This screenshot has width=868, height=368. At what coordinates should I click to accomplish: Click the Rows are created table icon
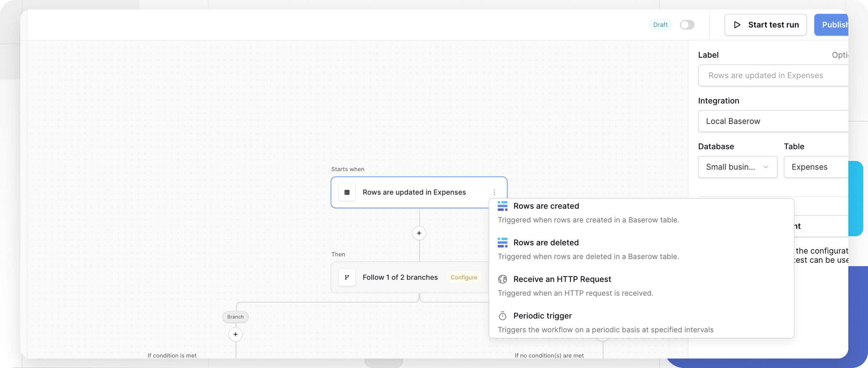pyautogui.click(x=502, y=206)
